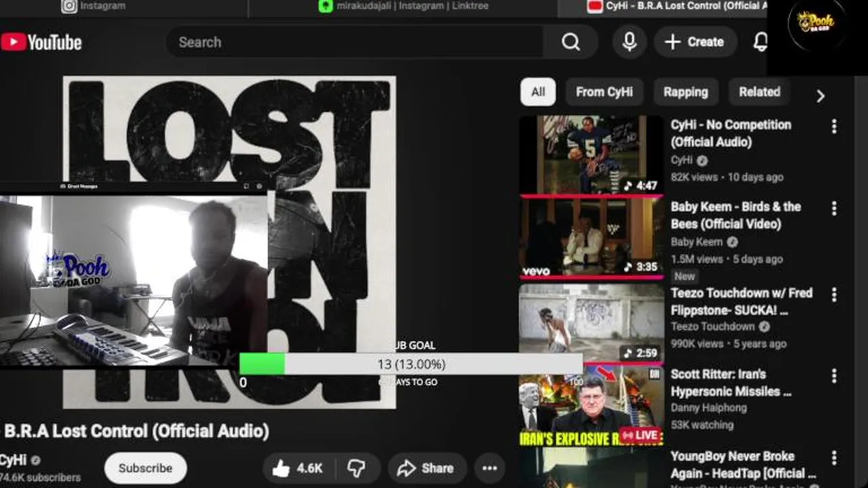868x488 pixels.
Task: Open Teezo Touchdown SUCKA! video title
Action: (741, 301)
